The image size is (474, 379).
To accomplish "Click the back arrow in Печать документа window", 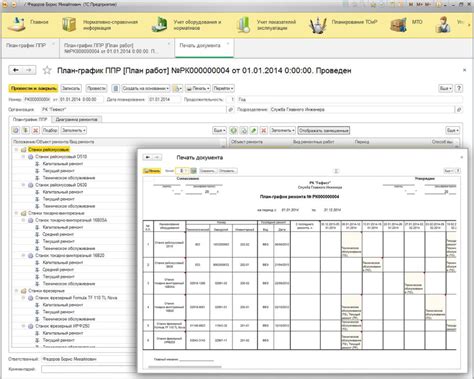I will tap(147, 157).
